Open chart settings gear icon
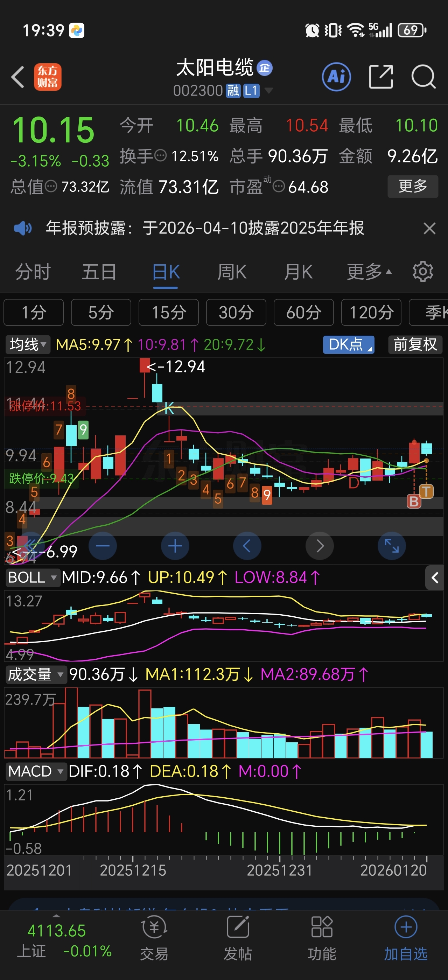Screen dimensions: 448x980 (423, 272)
